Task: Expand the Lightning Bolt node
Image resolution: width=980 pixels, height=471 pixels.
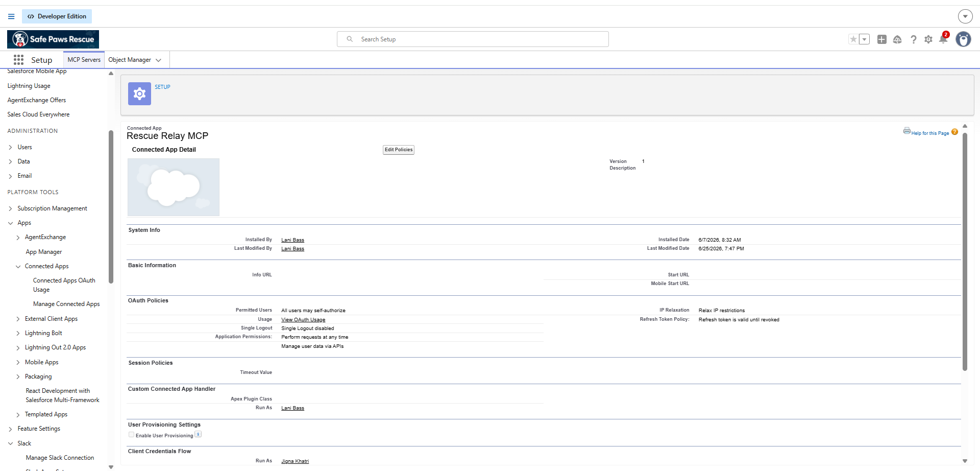Action: [18, 334]
